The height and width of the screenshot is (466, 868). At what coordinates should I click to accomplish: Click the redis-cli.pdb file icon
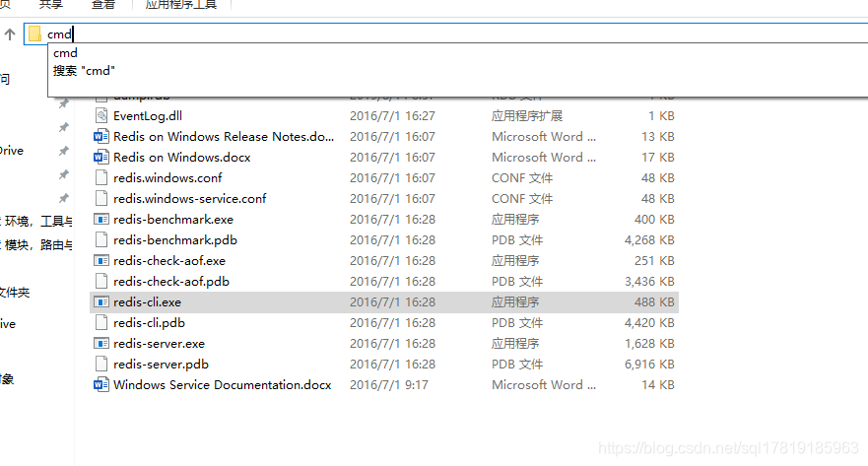(x=101, y=323)
